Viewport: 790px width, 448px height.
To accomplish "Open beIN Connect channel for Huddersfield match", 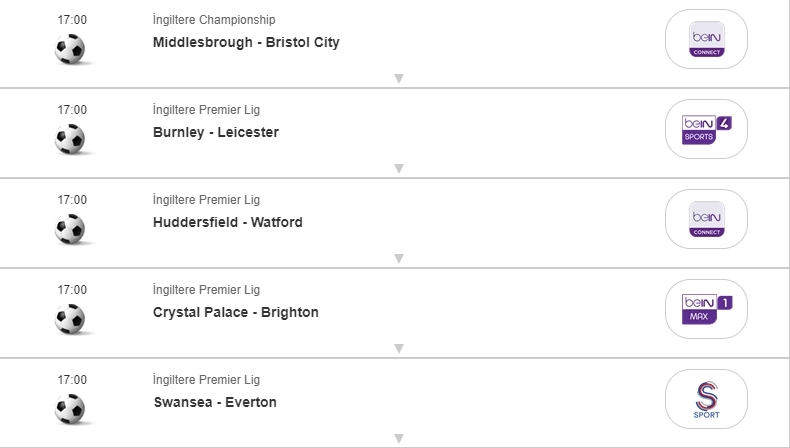I will 707,220.
